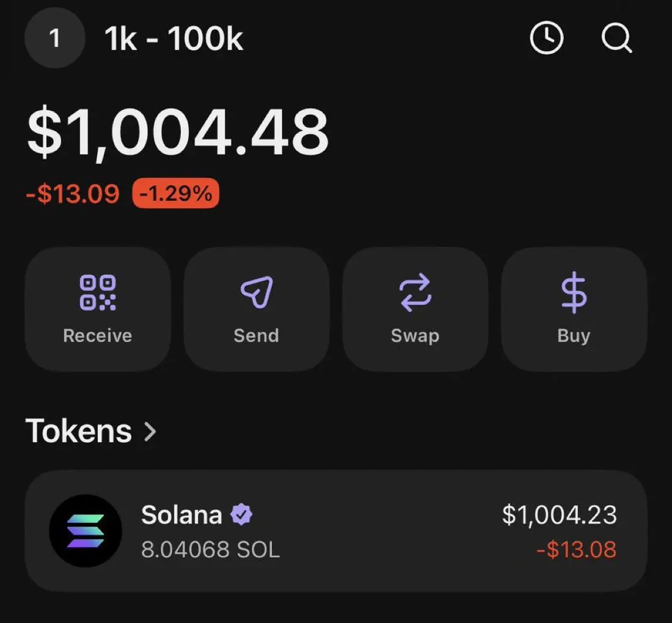Click the account name 1k - 100k
This screenshot has width=672, height=623.
coord(174,38)
